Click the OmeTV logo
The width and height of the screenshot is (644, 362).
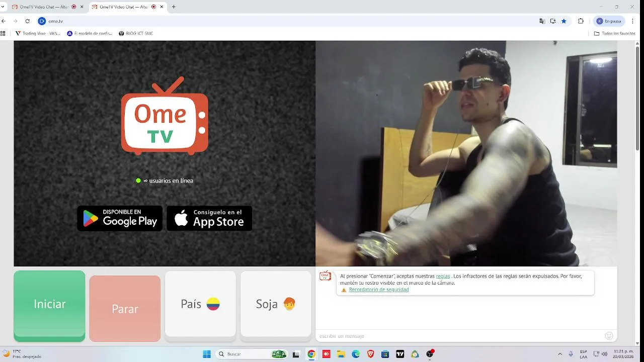(165, 116)
